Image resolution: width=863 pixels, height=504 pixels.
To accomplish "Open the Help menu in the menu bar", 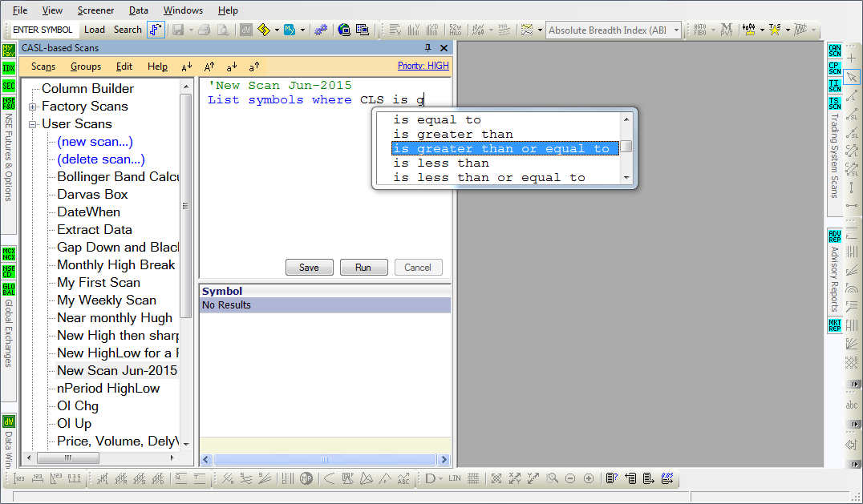I will click(x=228, y=10).
